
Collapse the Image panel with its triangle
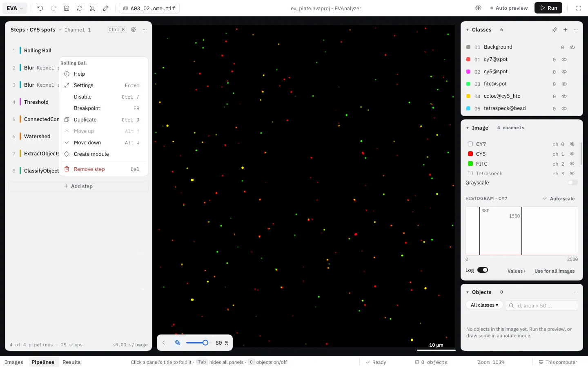[468, 128]
